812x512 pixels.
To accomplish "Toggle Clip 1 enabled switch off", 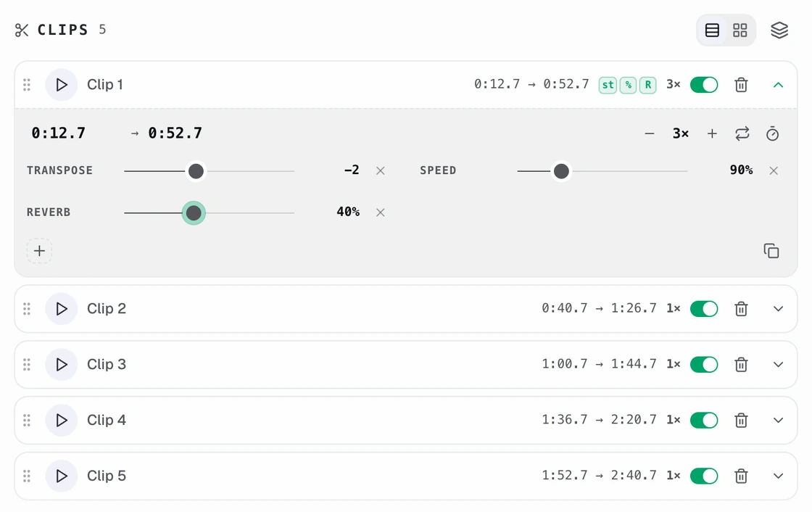I will [704, 85].
